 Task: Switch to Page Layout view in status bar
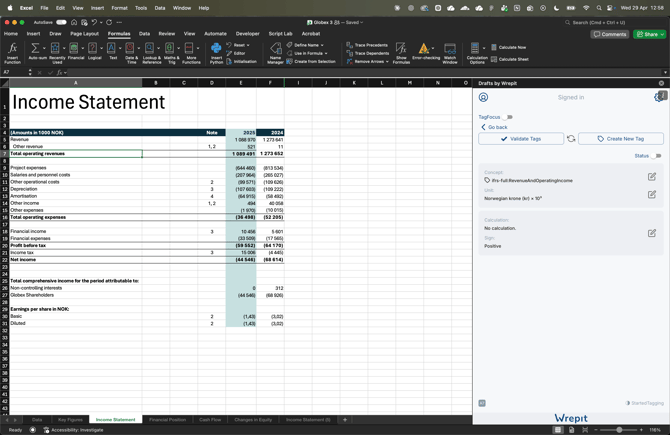click(x=572, y=430)
